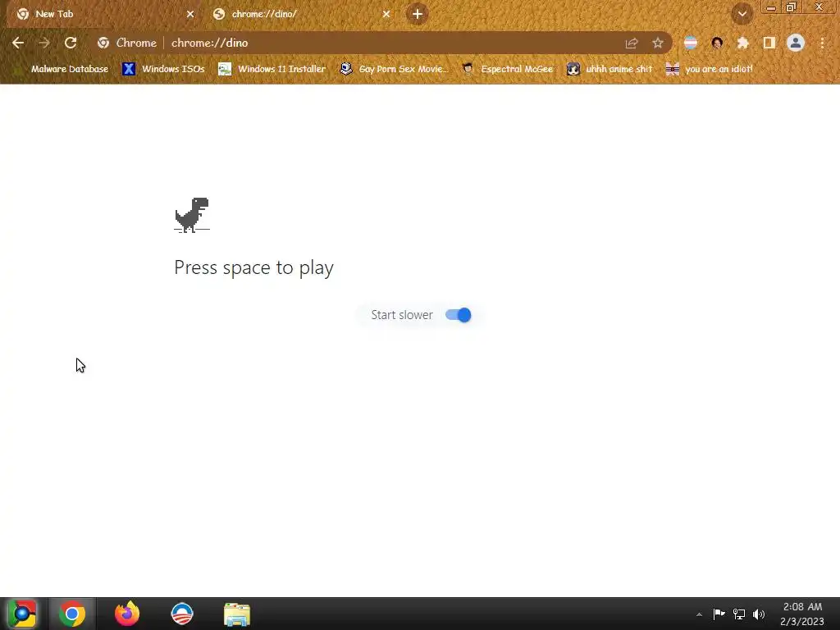Open the Obama-logo taskbar app
The width and height of the screenshot is (840, 630).
click(x=181, y=614)
